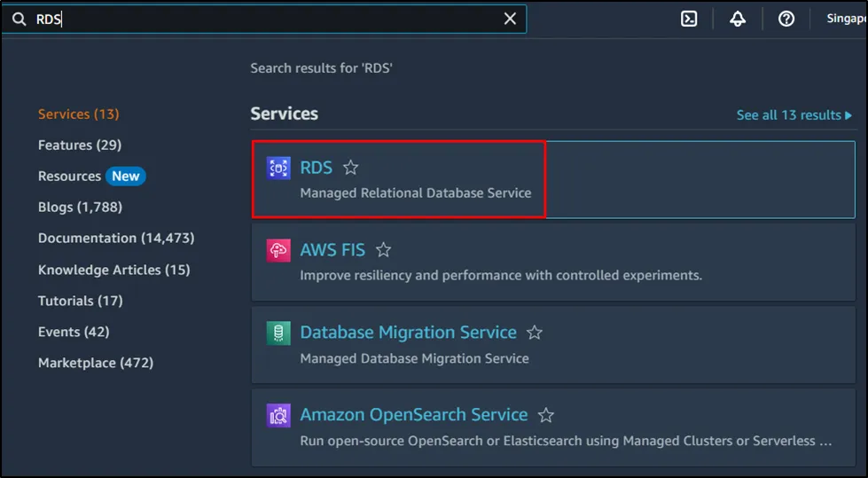Open the help question mark menu
868x478 pixels.
(786, 19)
